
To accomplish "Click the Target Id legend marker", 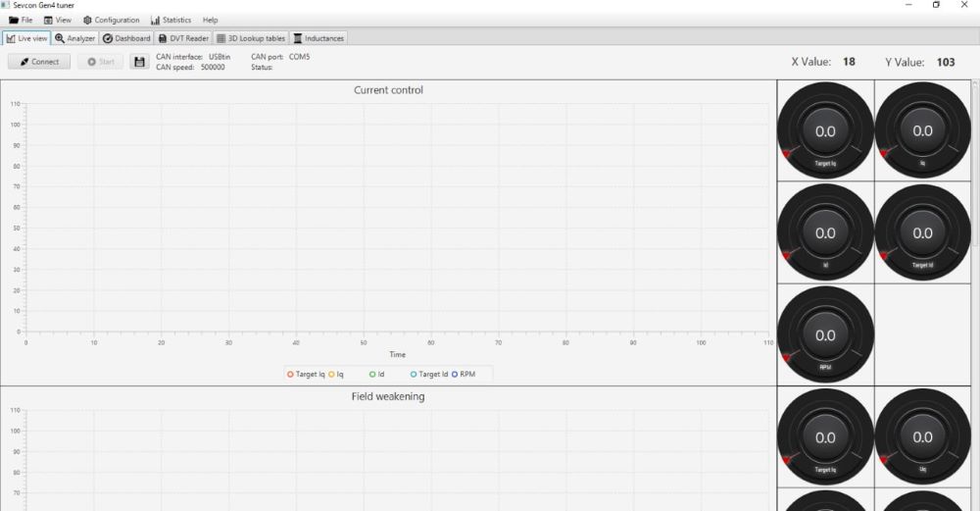I will point(414,374).
